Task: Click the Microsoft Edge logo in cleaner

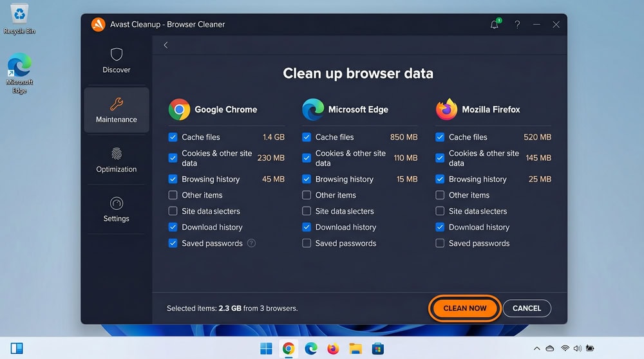Action: click(x=313, y=109)
